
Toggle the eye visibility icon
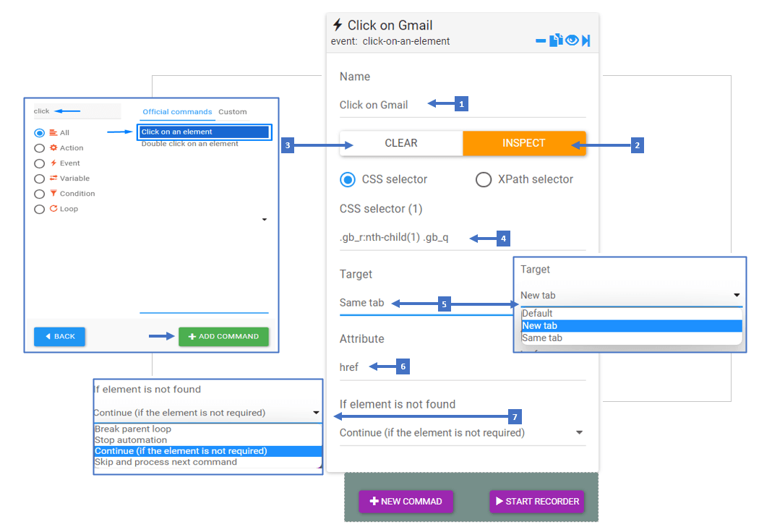(x=572, y=40)
